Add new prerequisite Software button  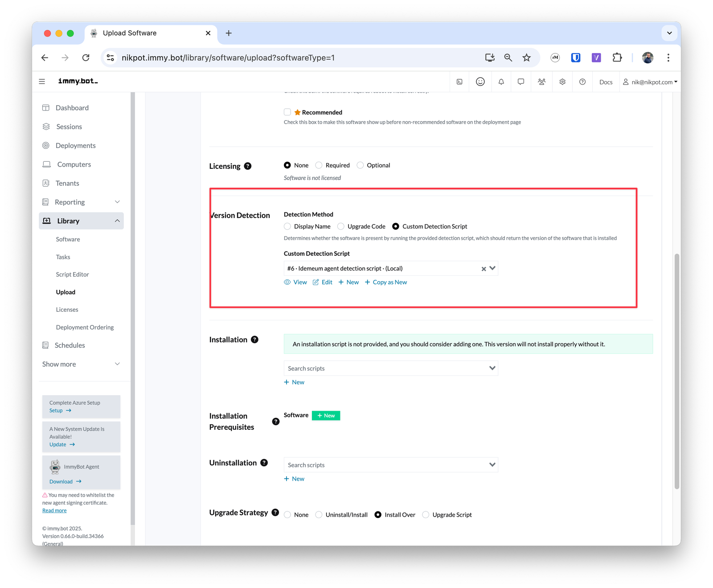(x=326, y=416)
